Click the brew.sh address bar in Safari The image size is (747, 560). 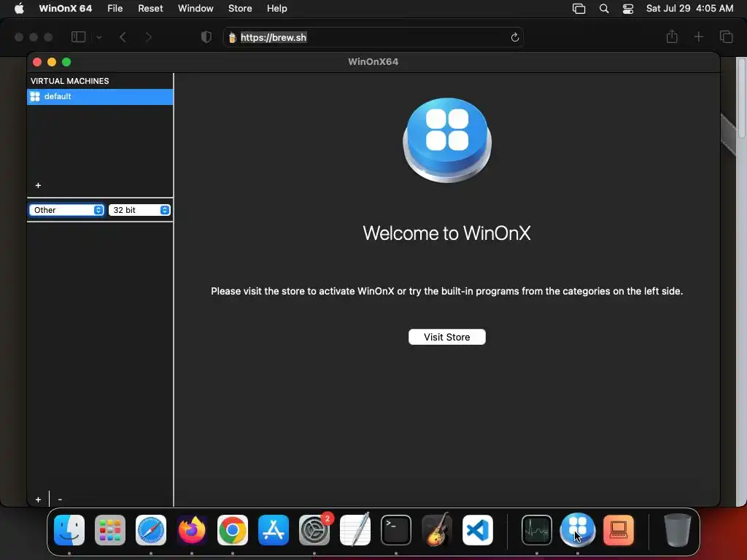(373, 37)
